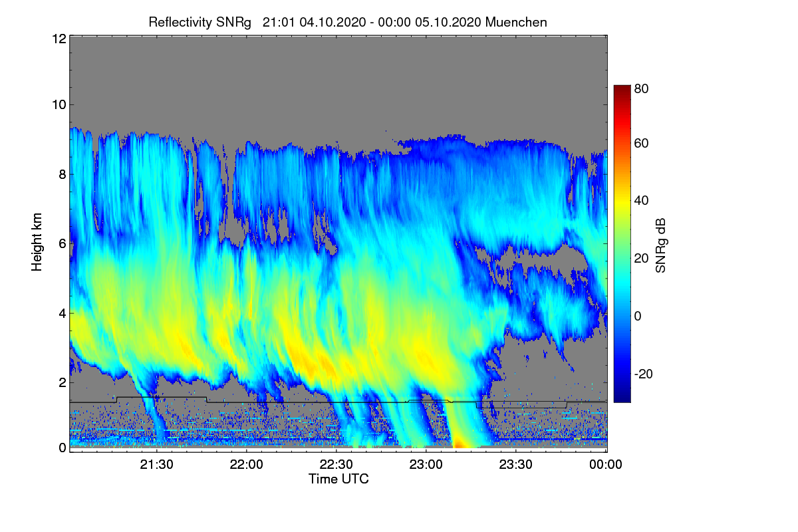Click the colorbar value 0 label
This screenshot has height=532, width=798.
click(638, 317)
